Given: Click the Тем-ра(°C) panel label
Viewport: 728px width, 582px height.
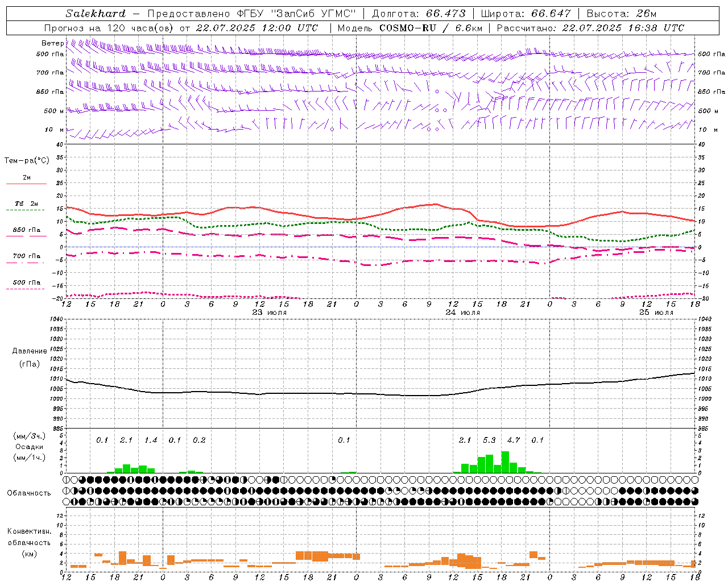Looking at the screenshot, I should [27, 161].
